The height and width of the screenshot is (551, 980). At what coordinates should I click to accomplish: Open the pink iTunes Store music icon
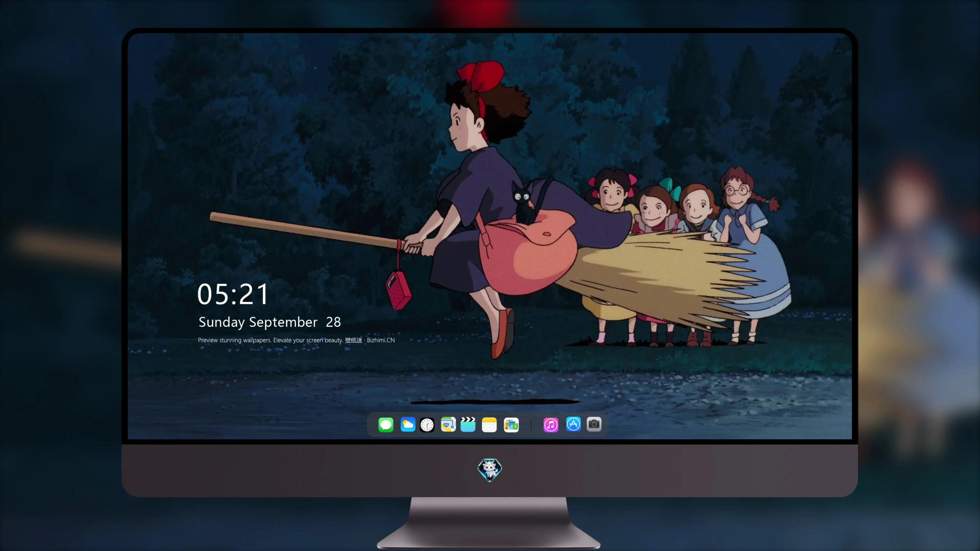click(x=551, y=425)
